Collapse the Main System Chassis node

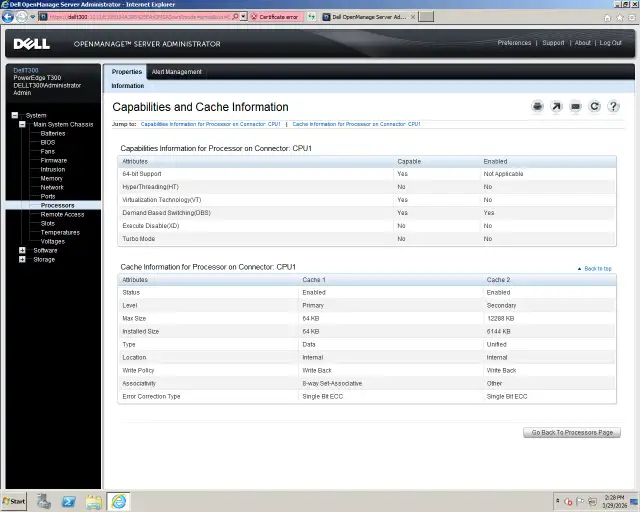pyautogui.click(x=23, y=124)
